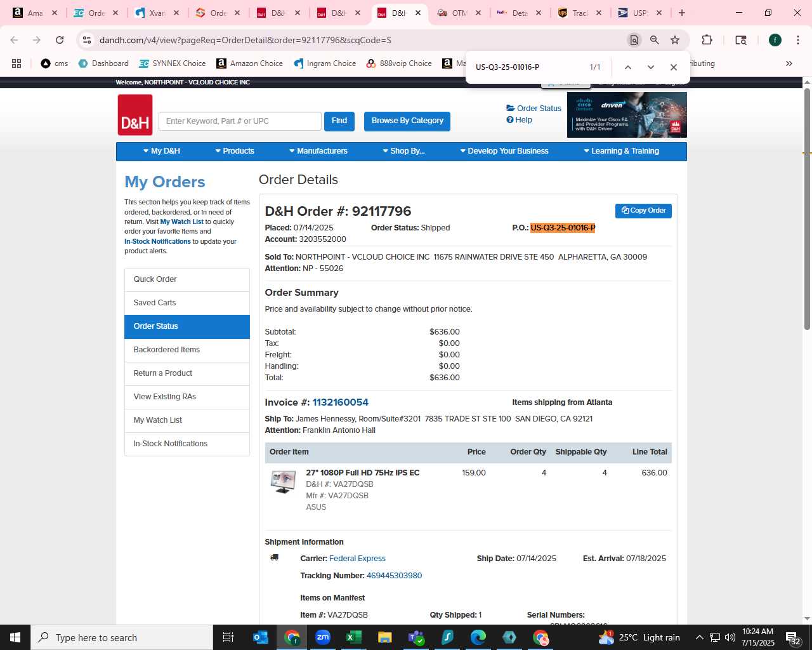Click the vertical page scrollbar
812x650 pixels.
[x=807, y=209]
